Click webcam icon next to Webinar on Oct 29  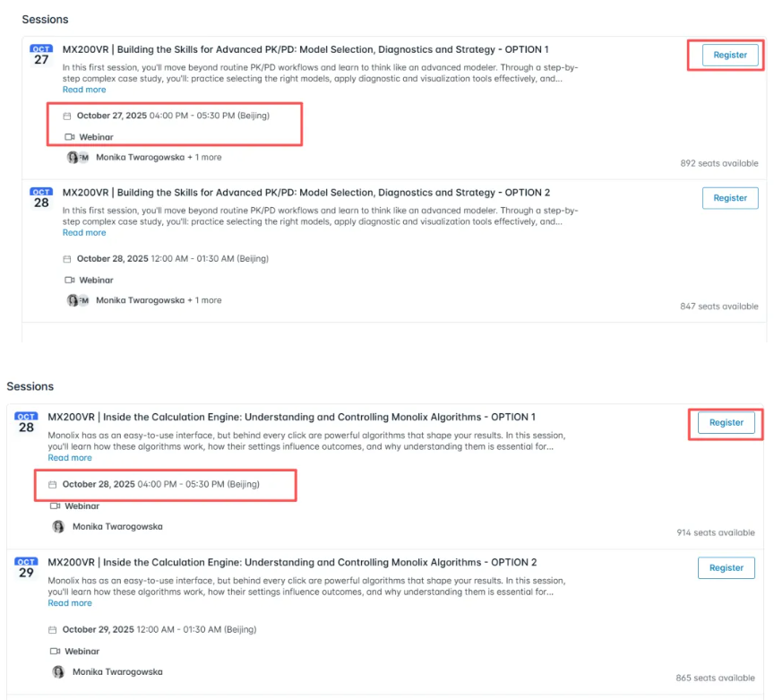(55, 651)
